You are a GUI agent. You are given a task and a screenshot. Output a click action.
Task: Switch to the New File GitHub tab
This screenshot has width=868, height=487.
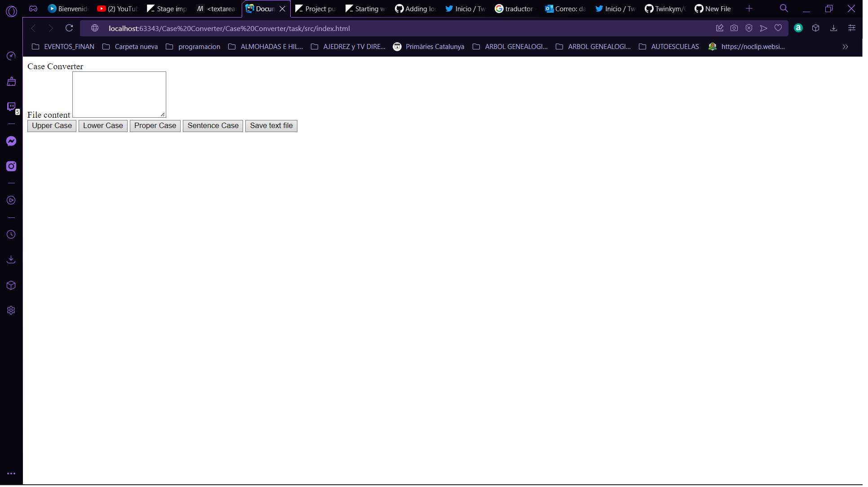713,9
